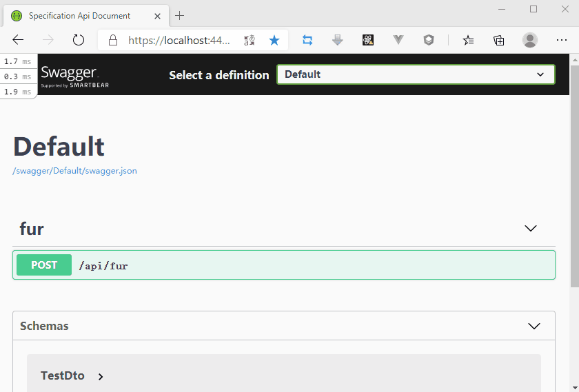Open the favorites list icon
Image resolution: width=579 pixels, height=392 pixels.
pyautogui.click(x=468, y=40)
